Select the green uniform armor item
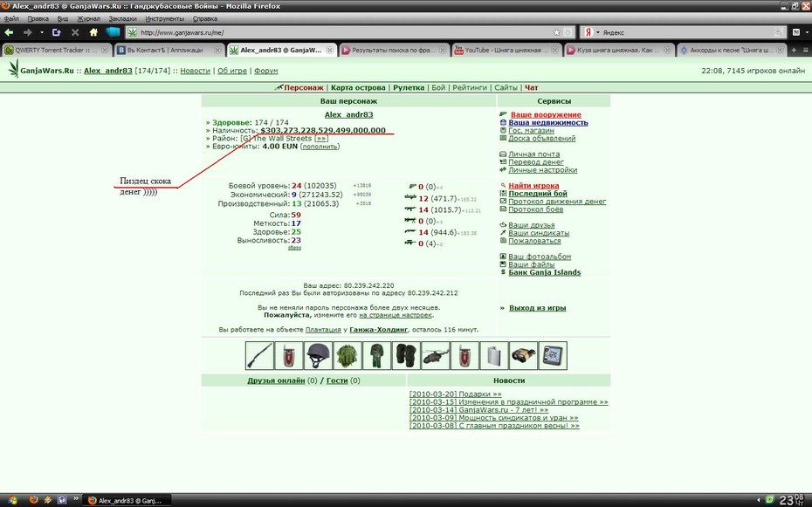This screenshot has width=812, height=507. coord(376,355)
